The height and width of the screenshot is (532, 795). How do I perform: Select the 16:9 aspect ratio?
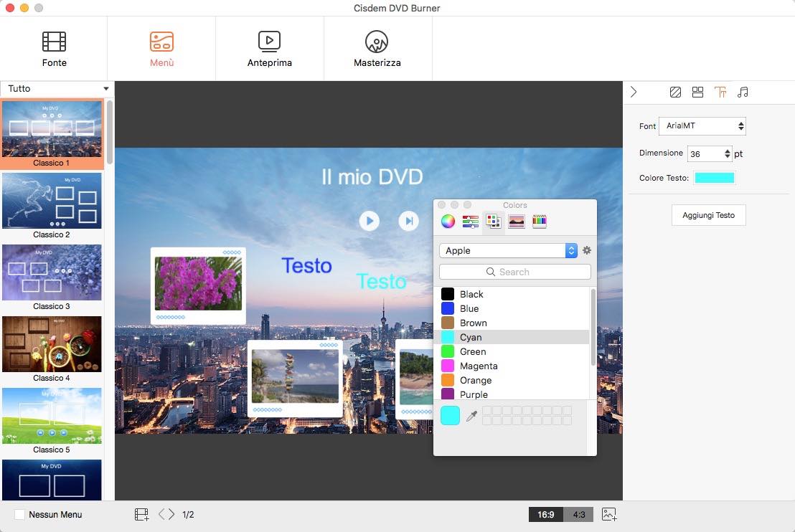[x=546, y=514]
